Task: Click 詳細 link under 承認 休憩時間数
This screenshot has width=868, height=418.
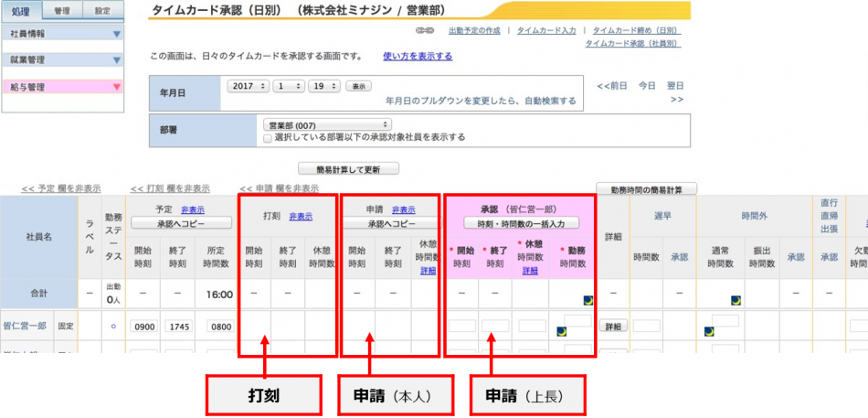Action: click(x=530, y=271)
